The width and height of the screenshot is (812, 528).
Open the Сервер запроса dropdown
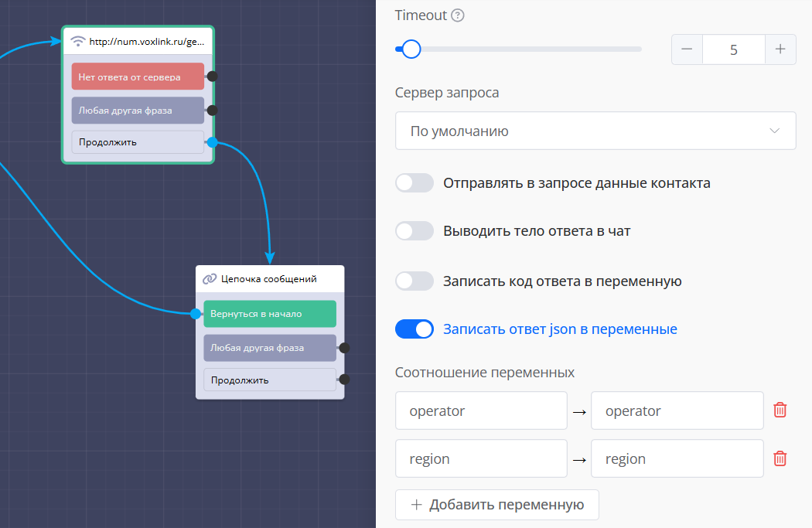(595, 131)
